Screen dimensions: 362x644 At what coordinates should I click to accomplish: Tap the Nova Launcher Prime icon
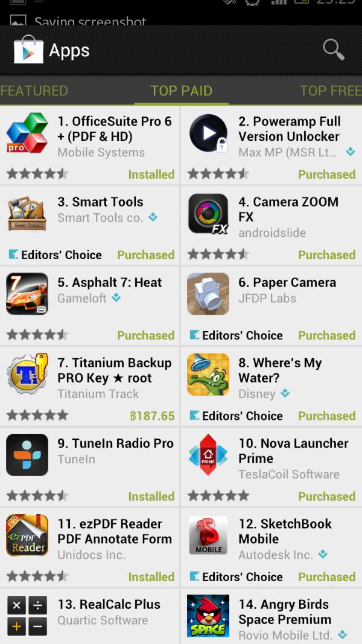coord(208,455)
